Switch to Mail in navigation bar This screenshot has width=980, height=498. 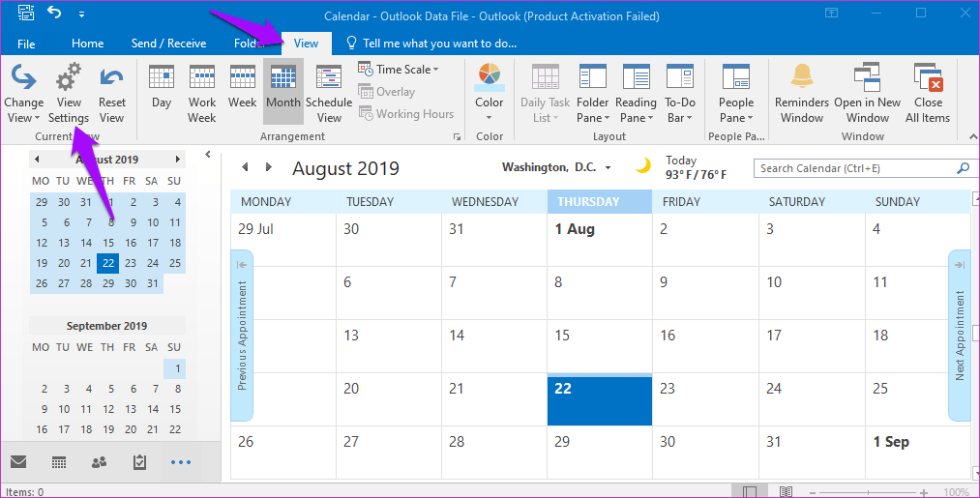click(x=18, y=462)
